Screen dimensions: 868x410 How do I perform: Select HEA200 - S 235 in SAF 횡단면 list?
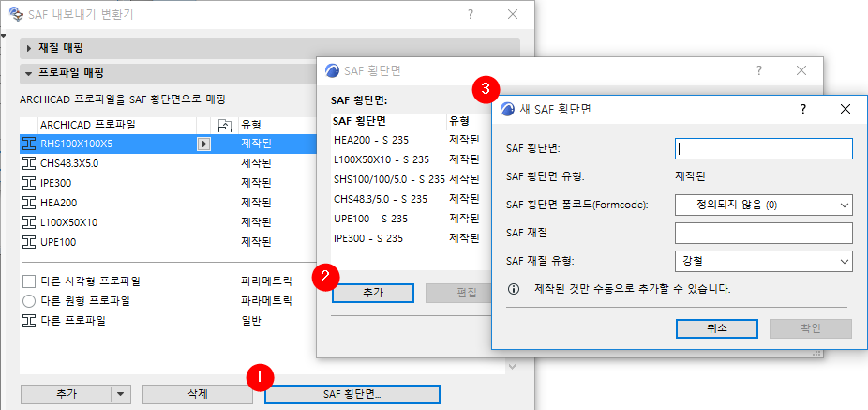point(409,140)
